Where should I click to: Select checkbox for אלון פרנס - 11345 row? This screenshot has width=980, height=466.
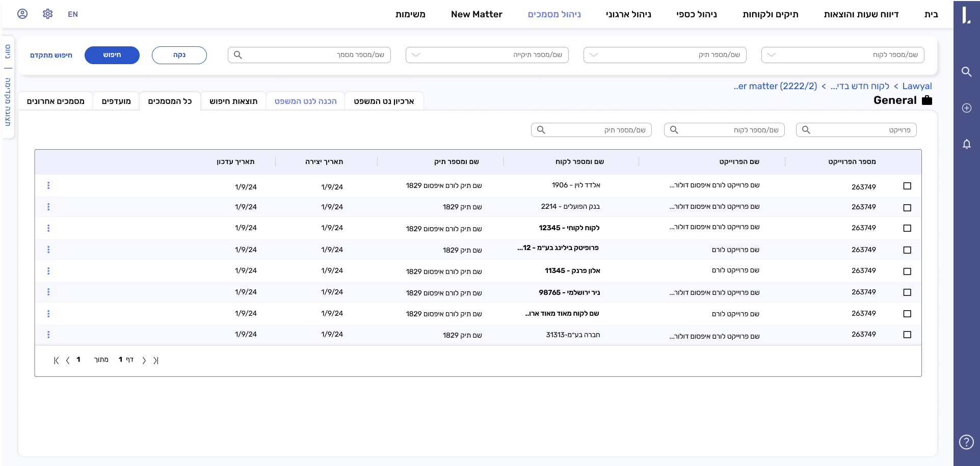pos(907,271)
